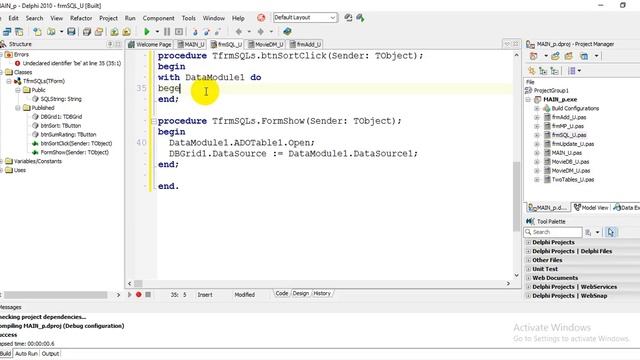640x360 pixels.
Task: Expand the frmAdd_U.pas node
Action: click(x=537, y=118)
